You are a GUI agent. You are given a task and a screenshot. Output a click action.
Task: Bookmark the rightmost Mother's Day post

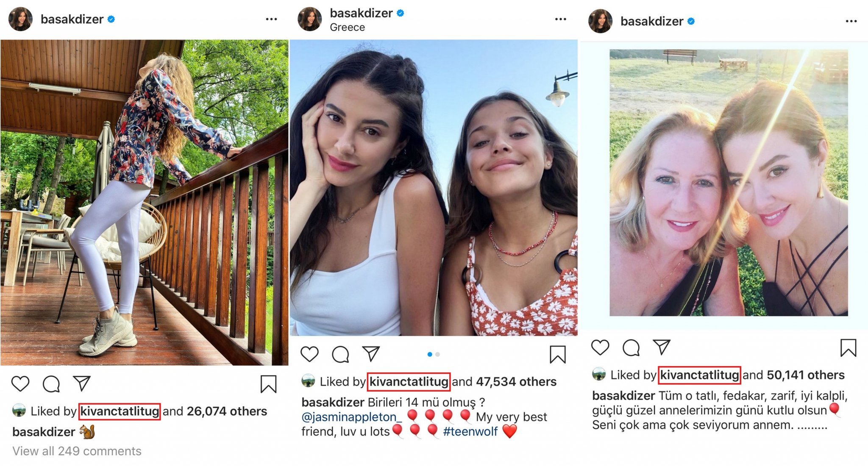[x=848, y=347]
